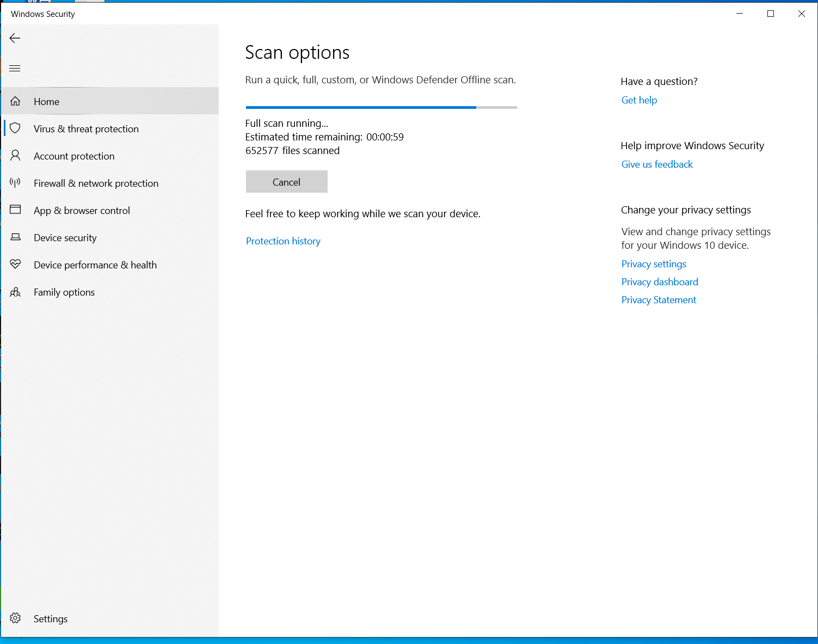This screenshot has width=818, height=644.
Task: Open Privacy dashboard link
Action: (x=660, y=282)
